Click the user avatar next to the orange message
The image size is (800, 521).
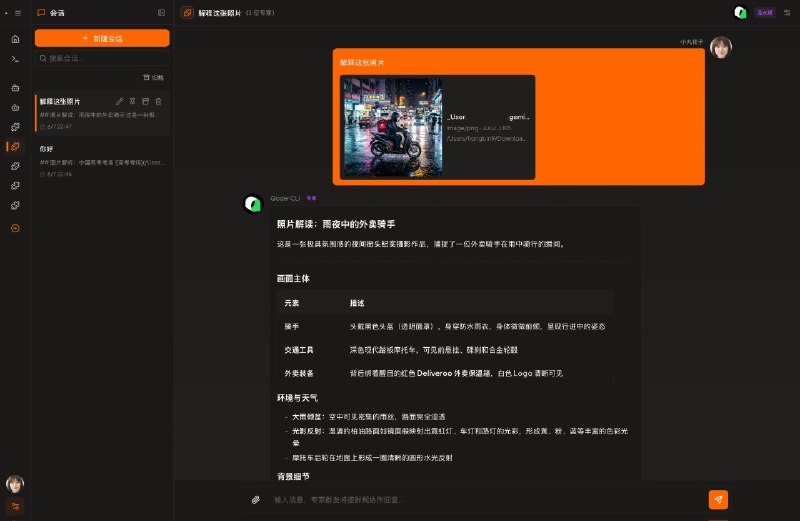tap(721, 47)
